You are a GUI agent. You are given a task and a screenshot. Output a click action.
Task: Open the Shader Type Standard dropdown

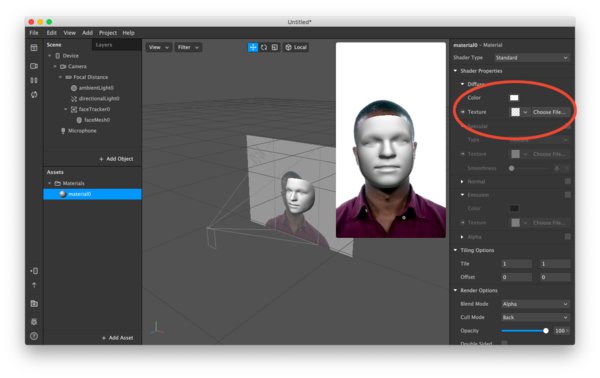tap(531, 58)
